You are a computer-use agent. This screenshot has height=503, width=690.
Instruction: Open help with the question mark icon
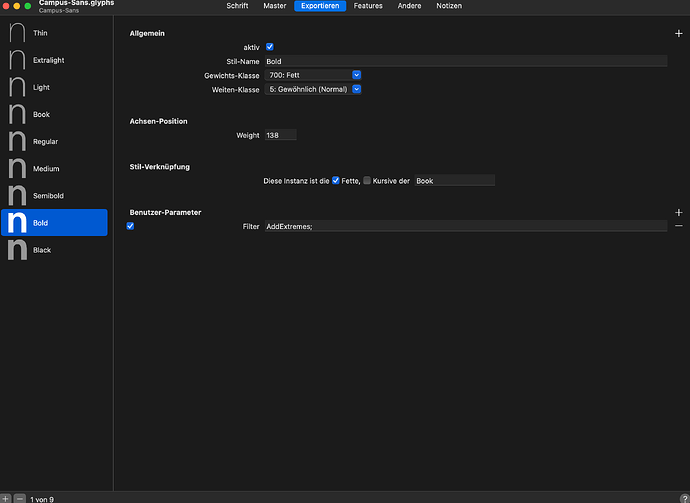click(683, 497)
